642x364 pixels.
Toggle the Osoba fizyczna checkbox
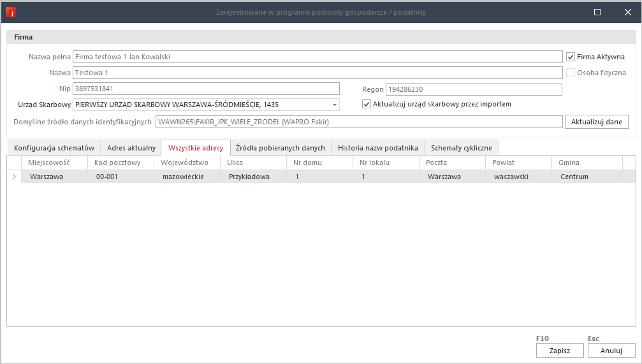[x=571, y=73]
